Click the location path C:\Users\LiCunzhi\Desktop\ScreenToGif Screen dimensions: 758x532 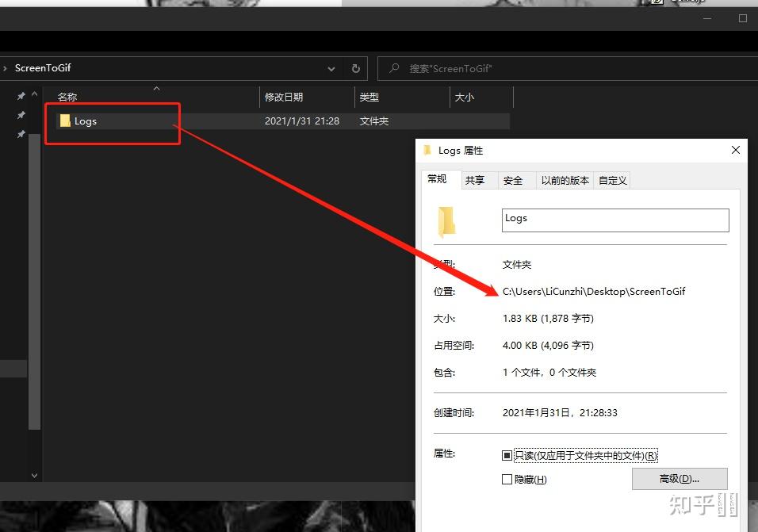tap(594, 291)
